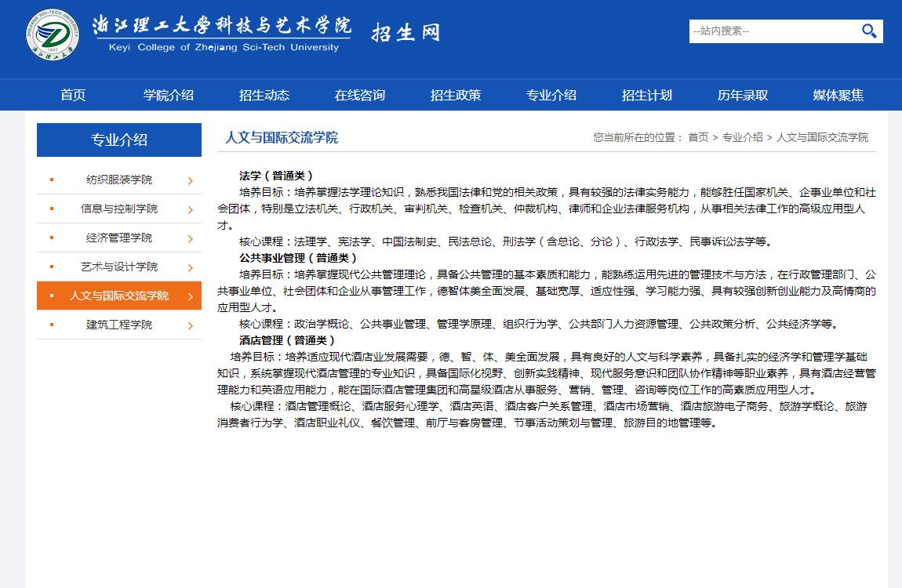Click the search magnifier icon
Screen dimensions: 902x588
[868, 31]
